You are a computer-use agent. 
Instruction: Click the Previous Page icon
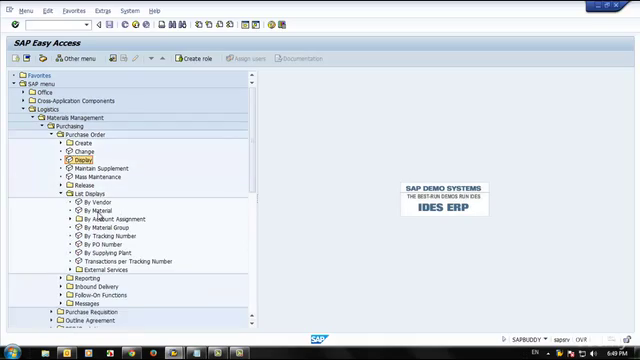(x=209, y=25)
